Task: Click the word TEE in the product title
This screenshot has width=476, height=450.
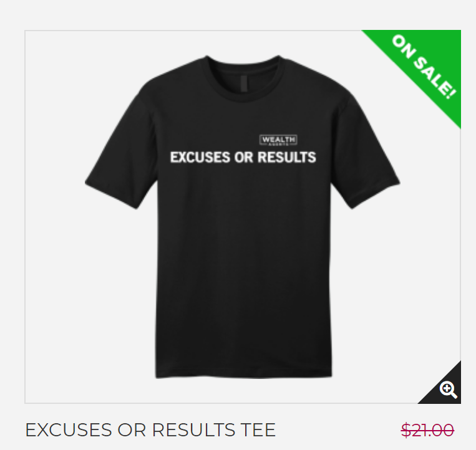Action: coord(258,429)
